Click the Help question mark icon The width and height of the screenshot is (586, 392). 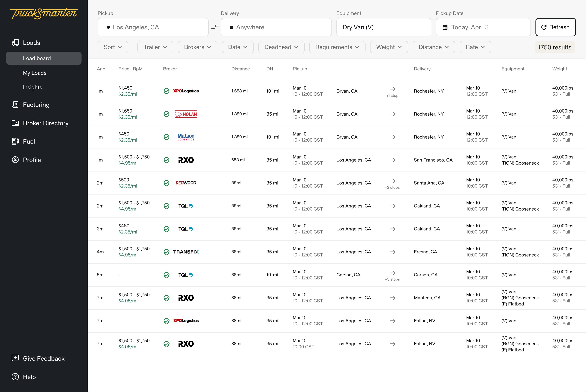click(x=15, y=377)
